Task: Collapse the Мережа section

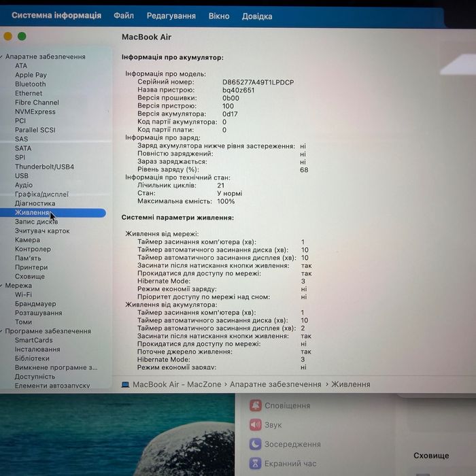Action: [1, 286]
